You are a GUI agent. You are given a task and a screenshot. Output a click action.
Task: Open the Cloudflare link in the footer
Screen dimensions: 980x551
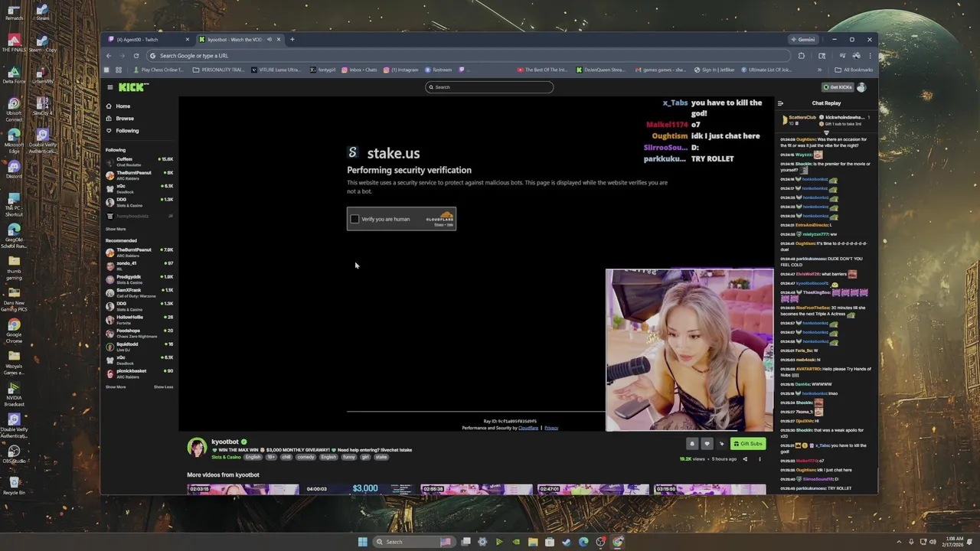[x=528, y=428]
